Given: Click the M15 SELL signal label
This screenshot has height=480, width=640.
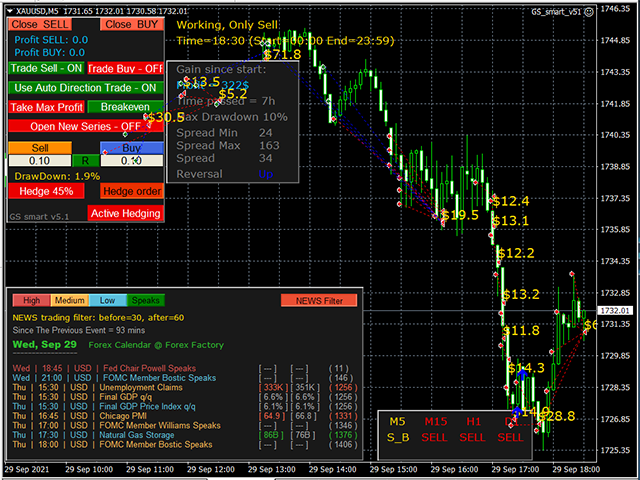Looking at the screenshot, I should click(435, 438).
